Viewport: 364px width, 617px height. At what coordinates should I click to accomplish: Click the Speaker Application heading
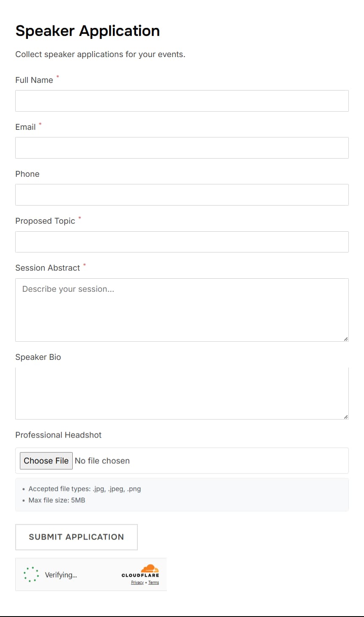[87, 30]
